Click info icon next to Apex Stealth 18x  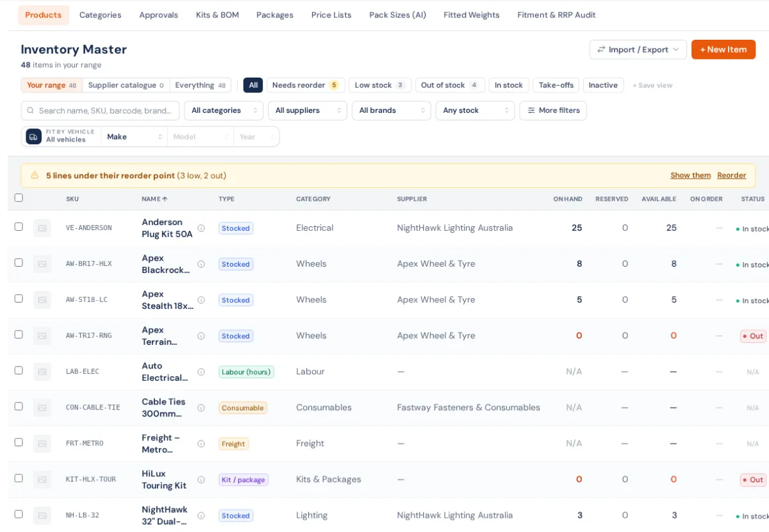pyautogui.click(x=201, y=300)
